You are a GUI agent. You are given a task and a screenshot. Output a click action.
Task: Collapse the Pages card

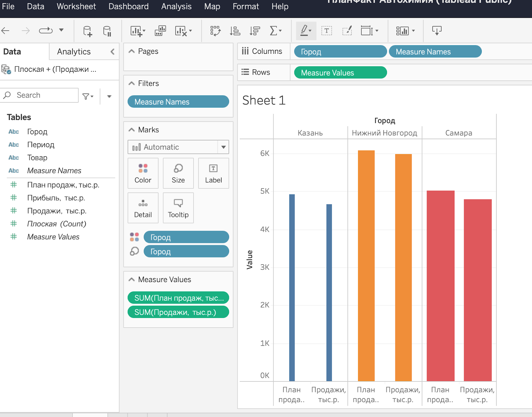pyautogui.click(x=132, y=51)
